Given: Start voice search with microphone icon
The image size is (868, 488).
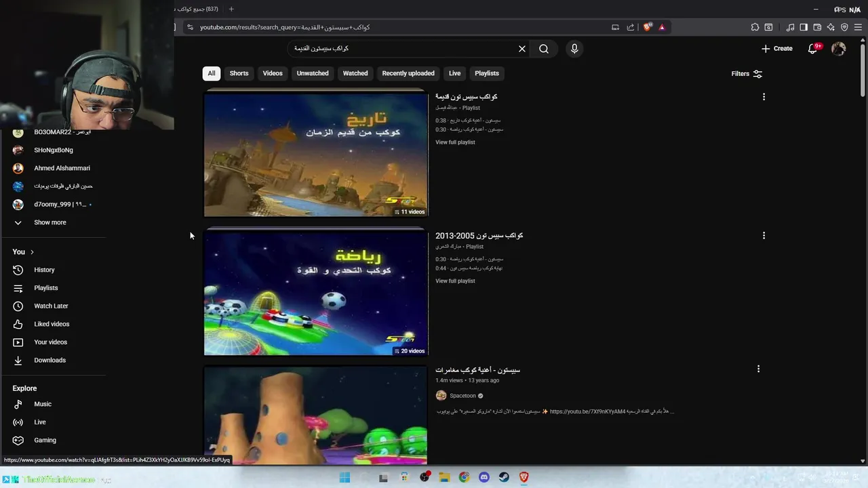Looking at the screenshot, I should click(574, 49).
